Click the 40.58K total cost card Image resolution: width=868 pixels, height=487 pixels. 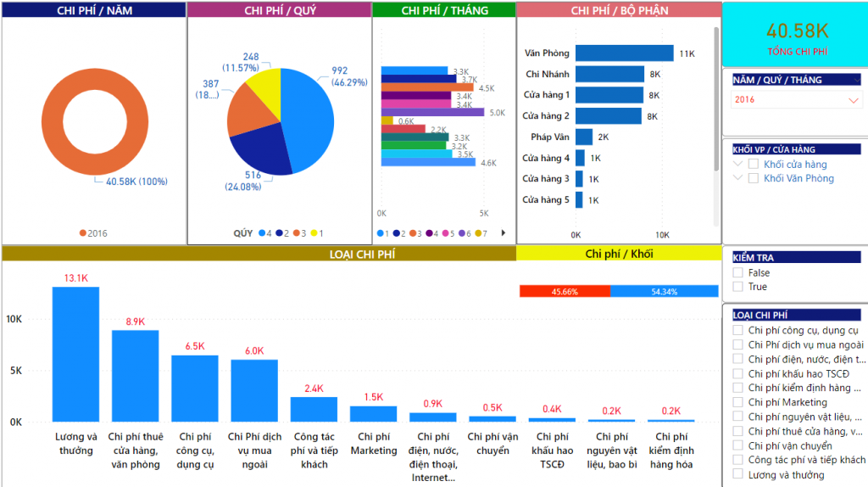point(797,35)
